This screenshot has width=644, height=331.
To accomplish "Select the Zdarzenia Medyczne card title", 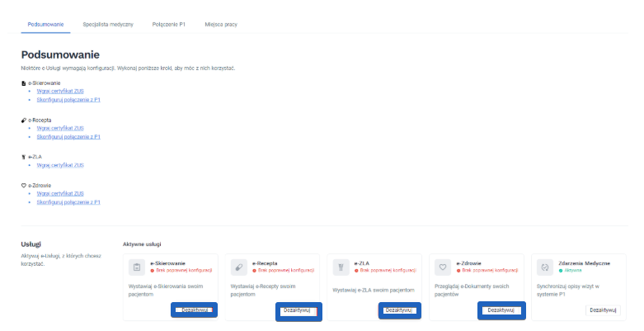I will point(584,263).
